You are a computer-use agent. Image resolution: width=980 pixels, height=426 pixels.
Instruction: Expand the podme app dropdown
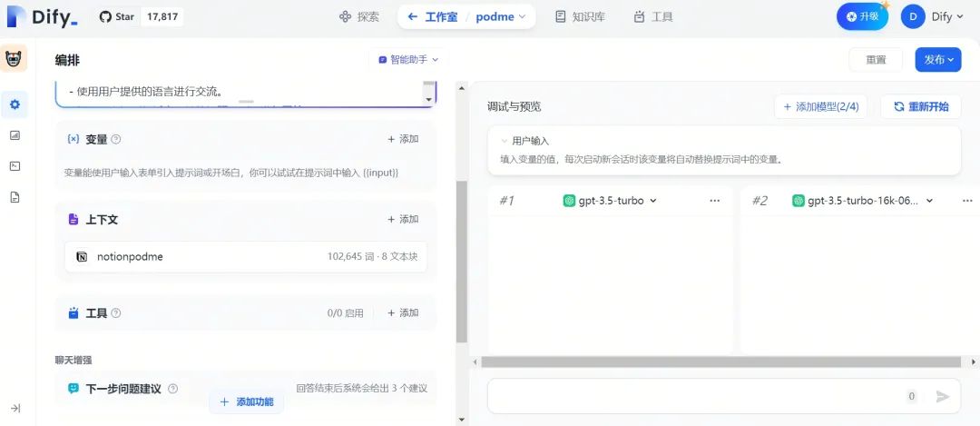click(x=500, y=17)
